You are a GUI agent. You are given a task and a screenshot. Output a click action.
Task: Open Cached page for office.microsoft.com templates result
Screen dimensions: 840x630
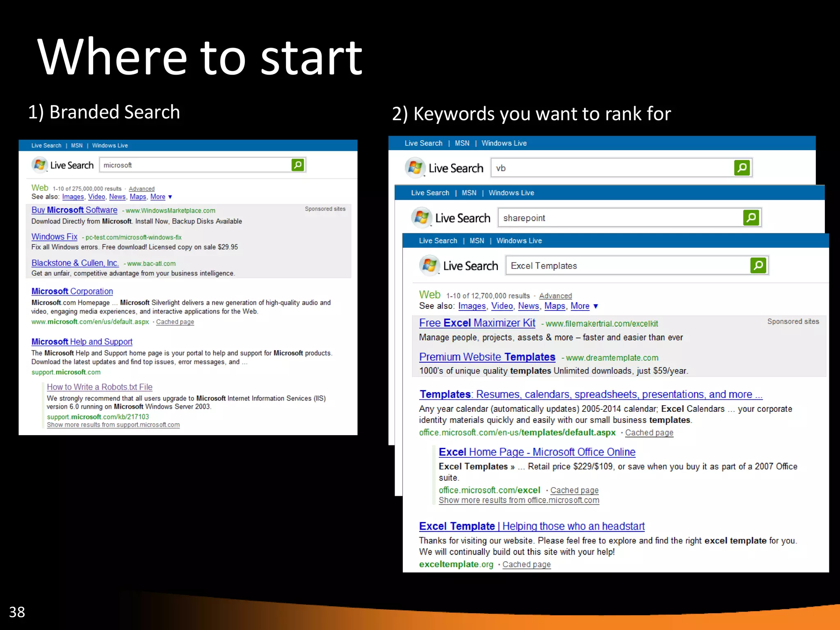pos(649,433)
